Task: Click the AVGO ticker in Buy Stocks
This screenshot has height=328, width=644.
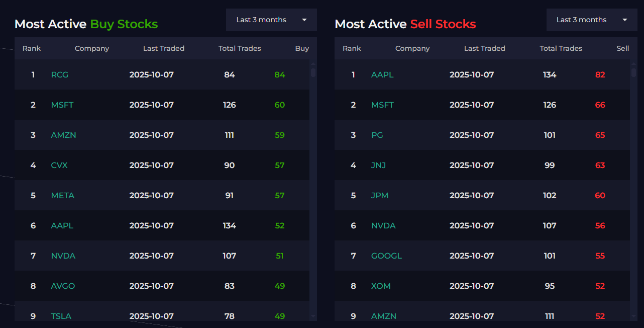Action: [x=63, y=286]
